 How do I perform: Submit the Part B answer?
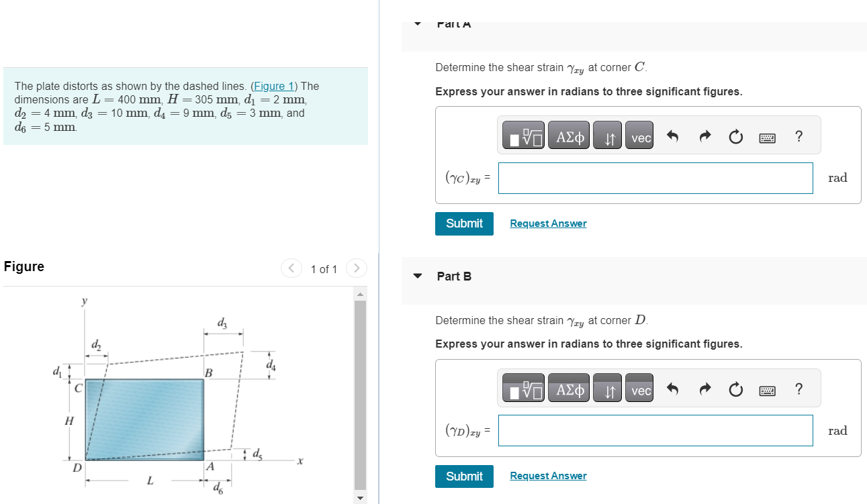pos(464,476)
